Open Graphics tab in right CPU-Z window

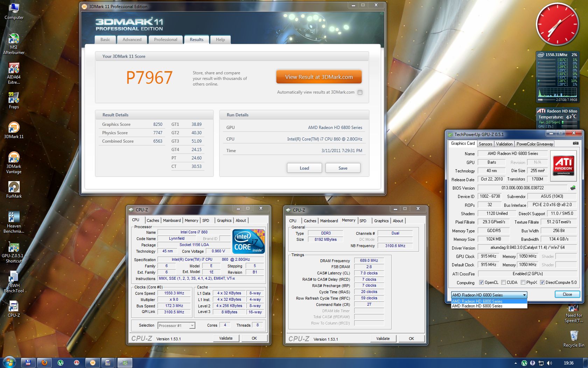coord(381,221)
